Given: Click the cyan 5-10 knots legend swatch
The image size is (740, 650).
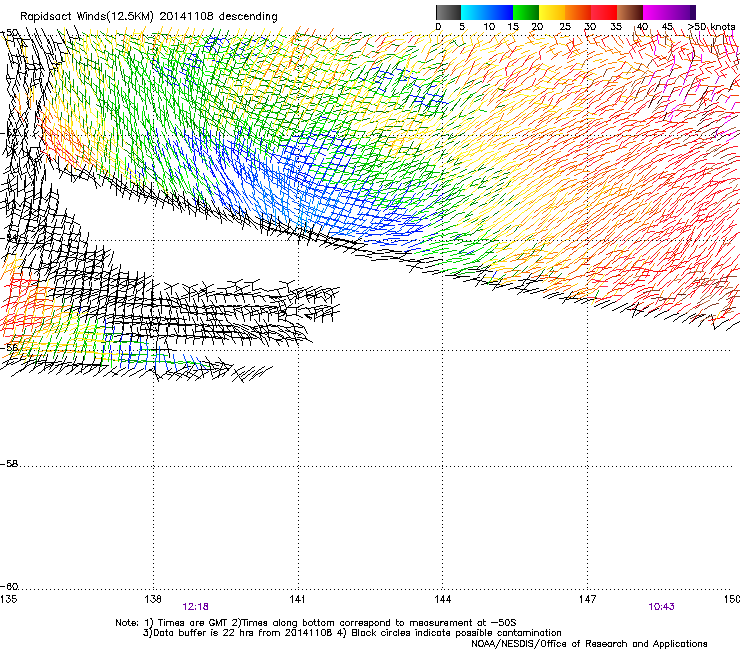Looking at the screenshot, I should point(474,12).
